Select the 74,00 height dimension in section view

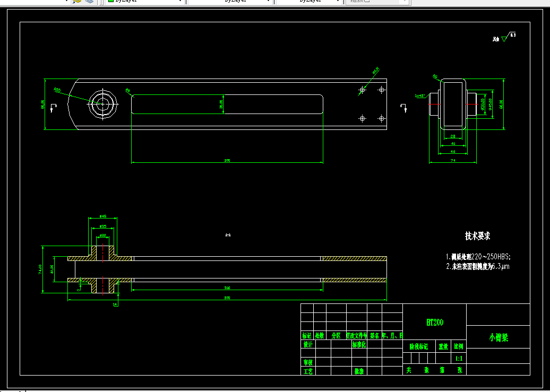click(40, 269)
